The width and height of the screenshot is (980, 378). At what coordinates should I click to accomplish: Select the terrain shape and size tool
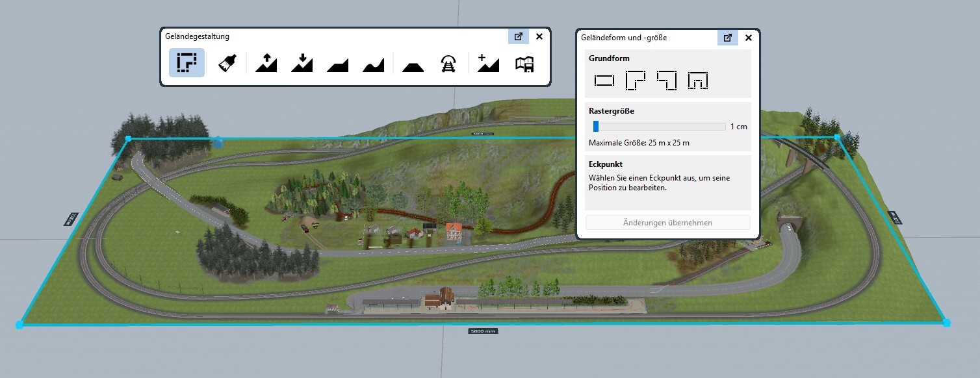tap(187, 63)
